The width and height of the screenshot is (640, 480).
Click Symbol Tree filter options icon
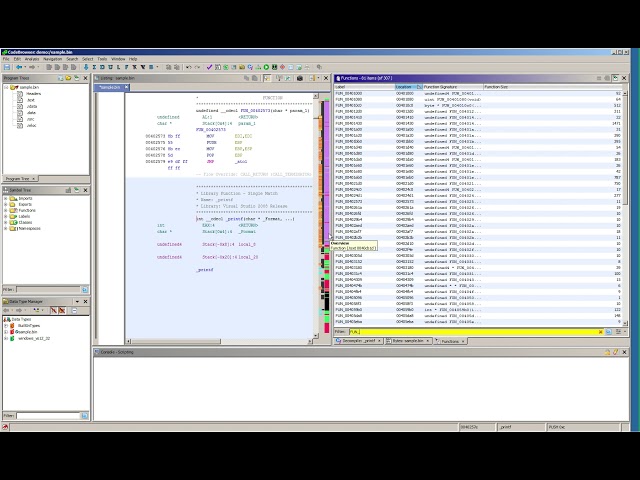(84, 289)
